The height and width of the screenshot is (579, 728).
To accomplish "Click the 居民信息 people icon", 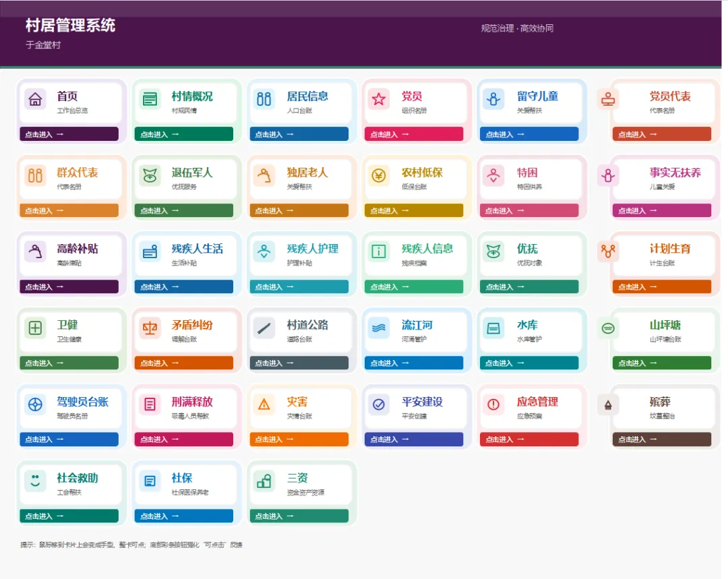I will [x=264, y=99].
